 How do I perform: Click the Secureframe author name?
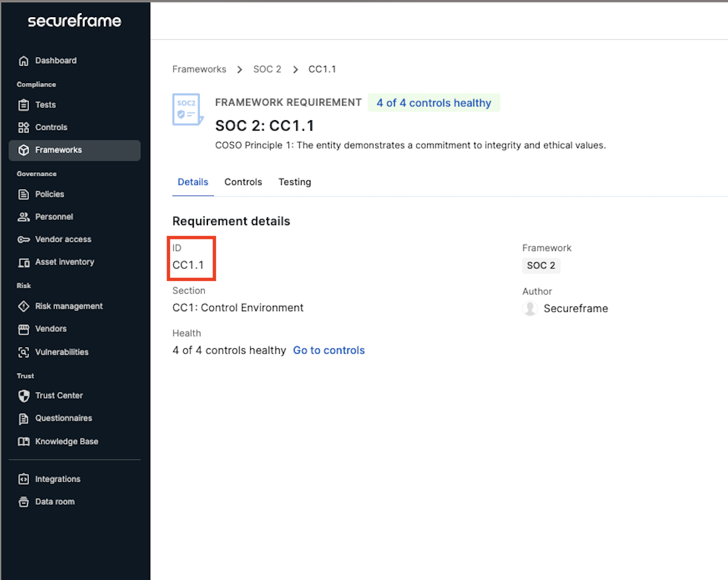point(575,308)
